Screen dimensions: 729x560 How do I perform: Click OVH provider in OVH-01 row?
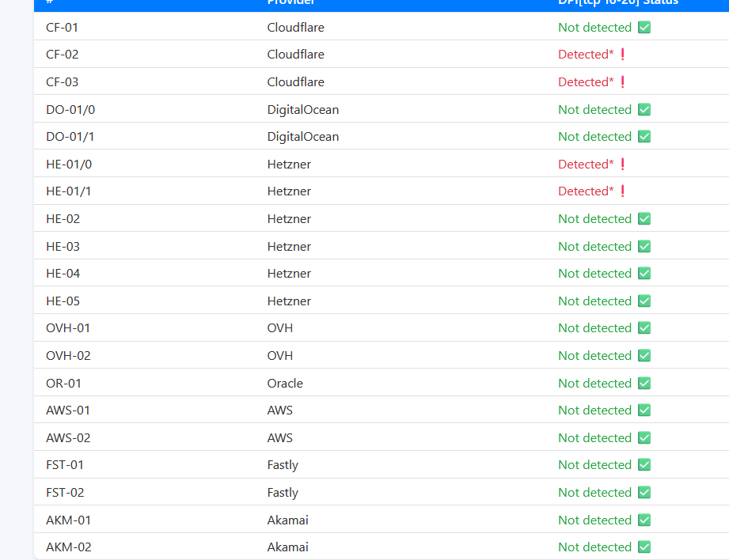(280, 328)
